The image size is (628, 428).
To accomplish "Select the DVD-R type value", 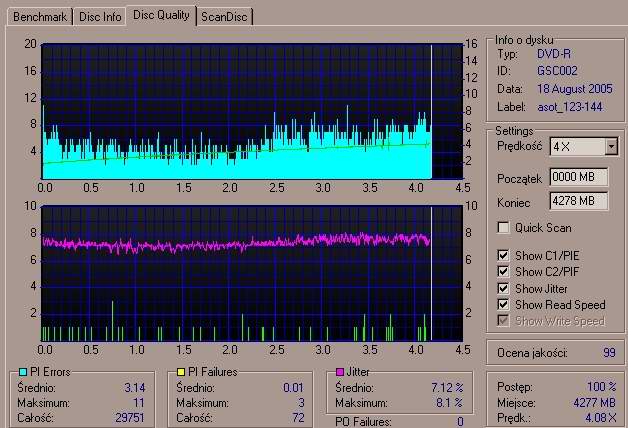I will (x=554, y=54).
